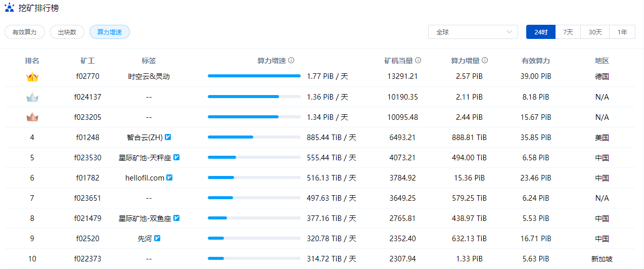Open the 全球 region dropdown
Viewport: 644px width, 269px height.
473,32
